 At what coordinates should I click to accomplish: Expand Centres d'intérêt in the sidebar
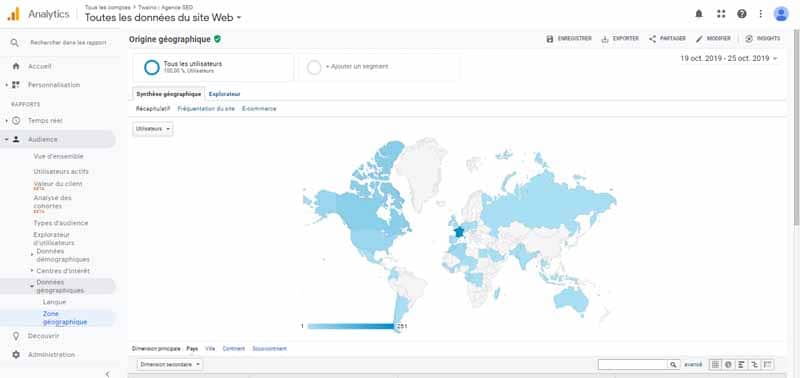coord(62,271)
